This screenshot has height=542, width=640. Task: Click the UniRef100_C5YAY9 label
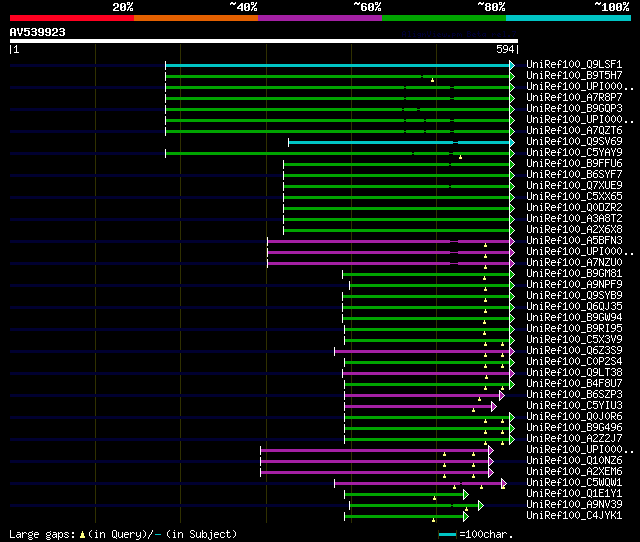pyautogui.click(x=574, y=153)
